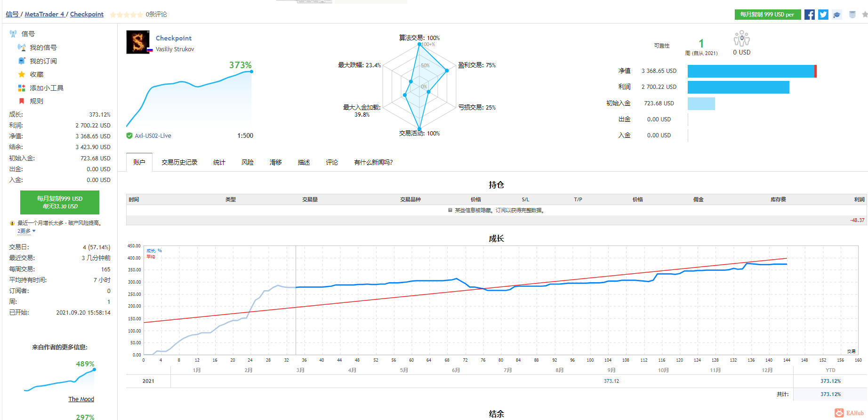Click the Add Widget colored squares icon
Viewport: 868px width, 420px height.
[22, 88]
